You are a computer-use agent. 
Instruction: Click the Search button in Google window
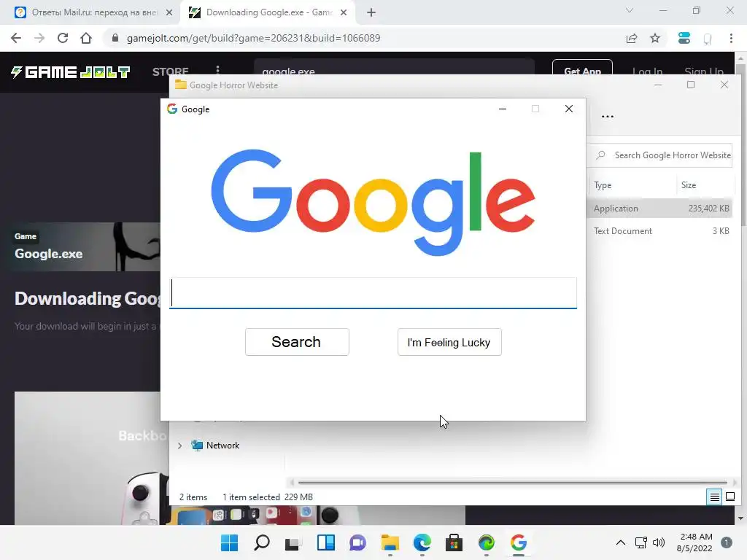[x=297, y=342]
